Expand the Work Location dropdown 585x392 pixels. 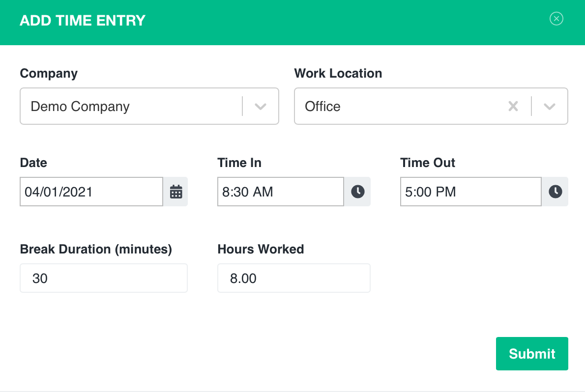click(549, 106)
